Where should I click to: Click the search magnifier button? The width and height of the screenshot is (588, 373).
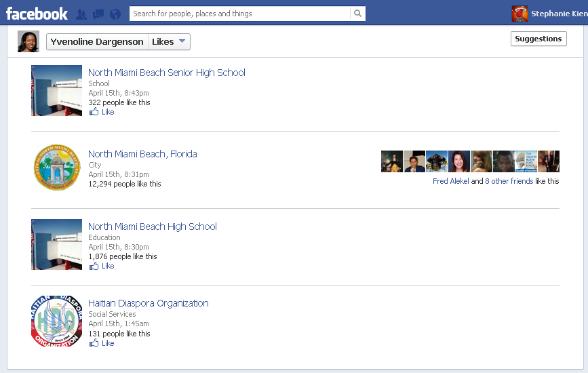click(x=357, y=14)
